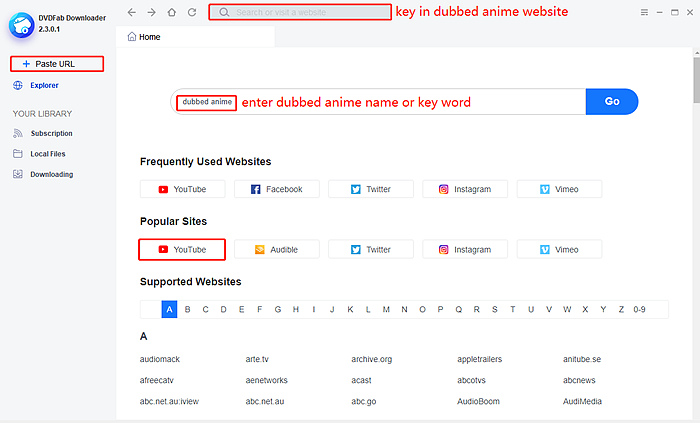700x423 pixels.
Task: Focus the address bar search field
Action: coord(300,12)
